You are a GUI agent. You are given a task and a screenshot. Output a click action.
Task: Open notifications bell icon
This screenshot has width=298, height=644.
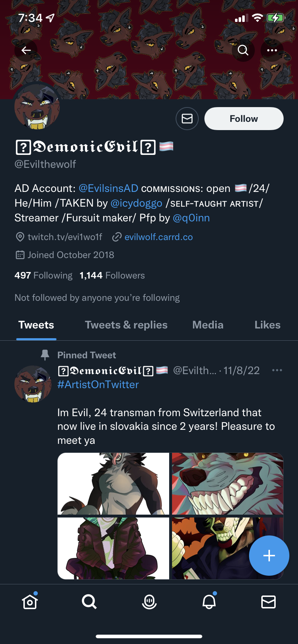(x=209, y=601)
